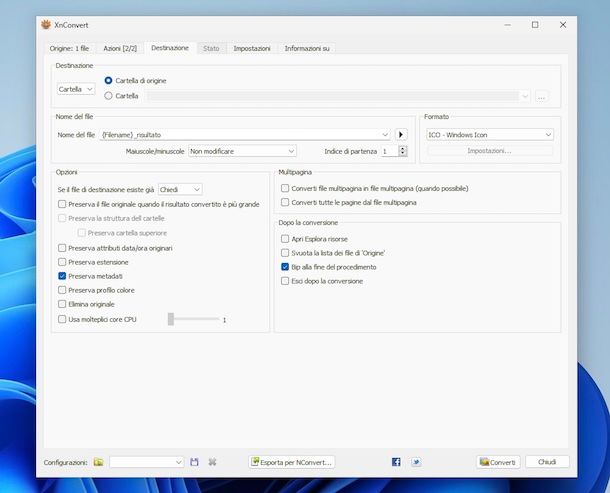This screenshot has width=610, height=493.
Task: Select the Cartella di origine radio button
Action: [109, 81]
